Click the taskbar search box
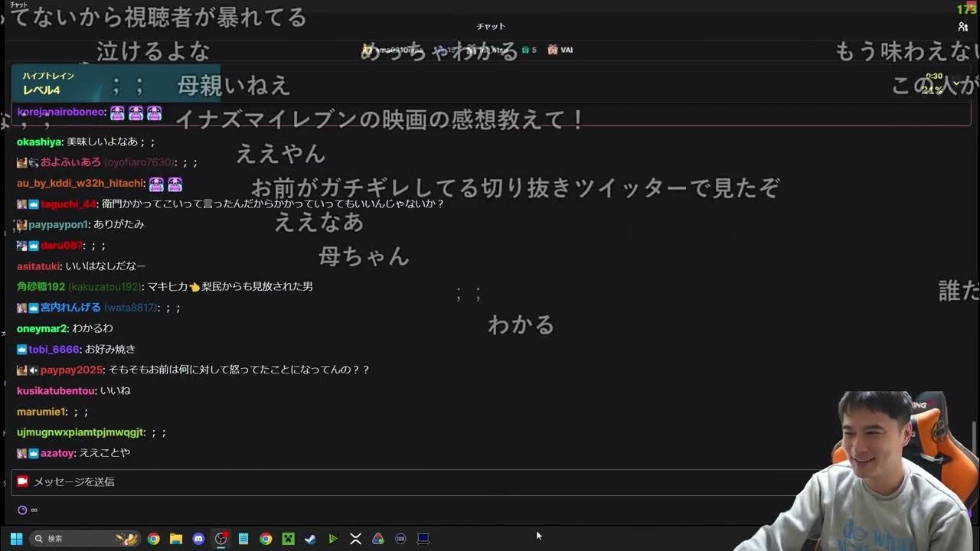The height and width of the screenshot is (551, 980). 85,539
